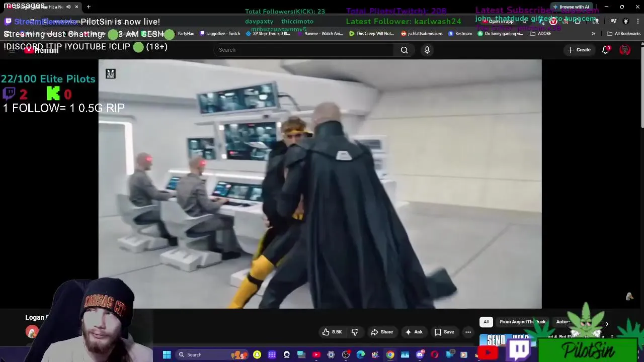The width and height of the screenshot is (644, 362).
Task: Open Opera browser from taskbar
Action: click(x=435, y=355)
